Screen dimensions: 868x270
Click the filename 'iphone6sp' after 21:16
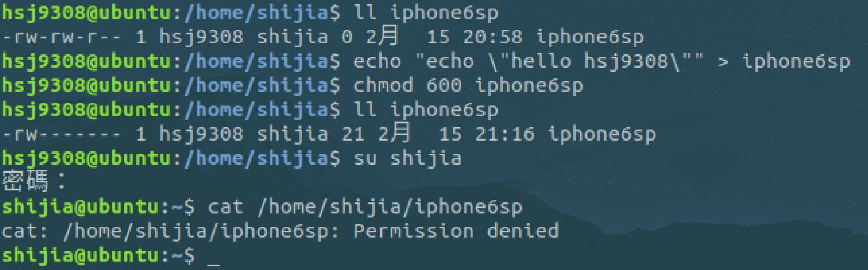[602, 133]
